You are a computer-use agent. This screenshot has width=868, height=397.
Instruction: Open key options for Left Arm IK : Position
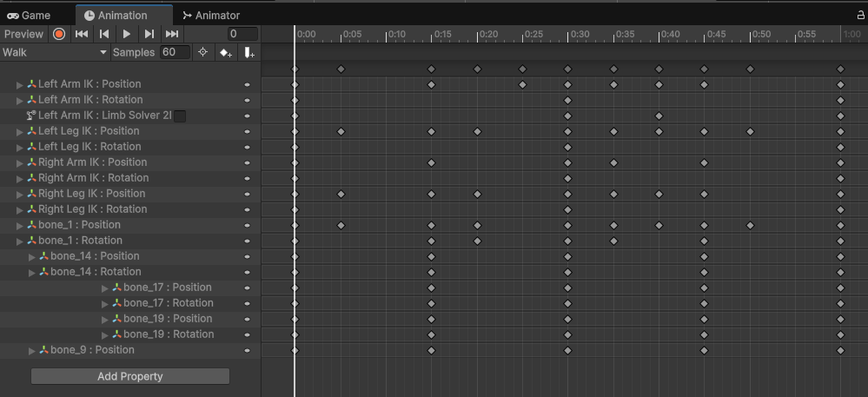point(247,85)
